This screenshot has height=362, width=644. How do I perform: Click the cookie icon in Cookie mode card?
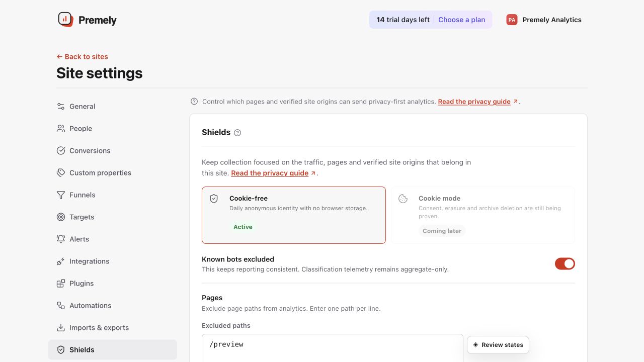[403, 199]
